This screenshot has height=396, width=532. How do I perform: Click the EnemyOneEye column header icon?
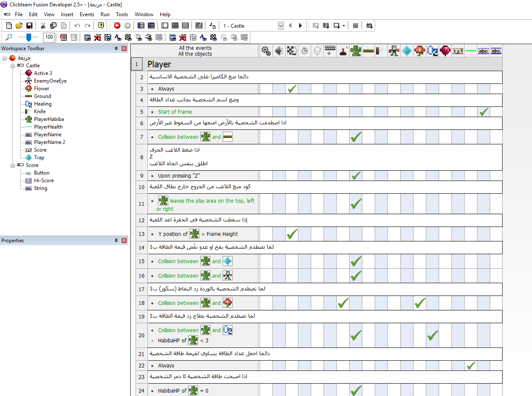tap(394, 51)
